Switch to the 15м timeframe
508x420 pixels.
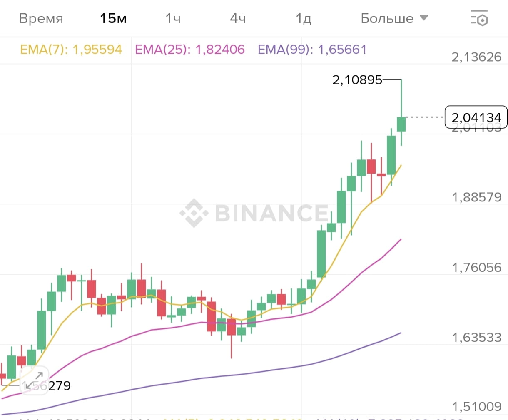click(x=113, y=18)
